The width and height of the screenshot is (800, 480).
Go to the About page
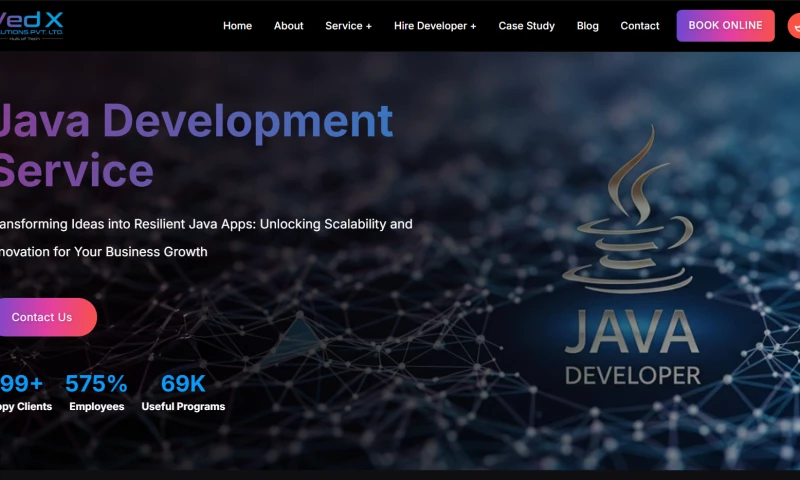click(x=289, y=26)
